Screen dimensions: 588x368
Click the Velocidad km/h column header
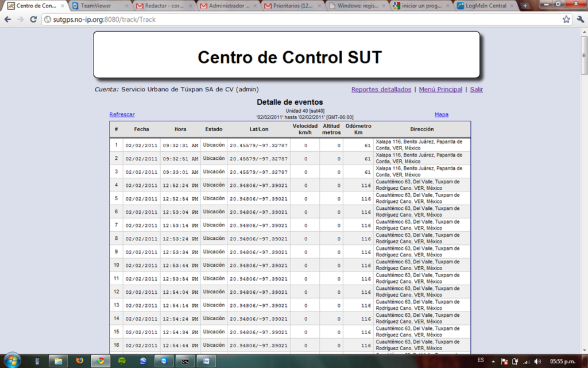point(305,129)
